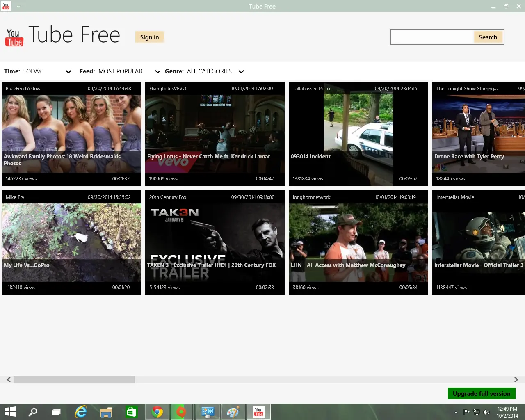
Task: Click the 00:04:47 duration label
Action: pos(265,179)
